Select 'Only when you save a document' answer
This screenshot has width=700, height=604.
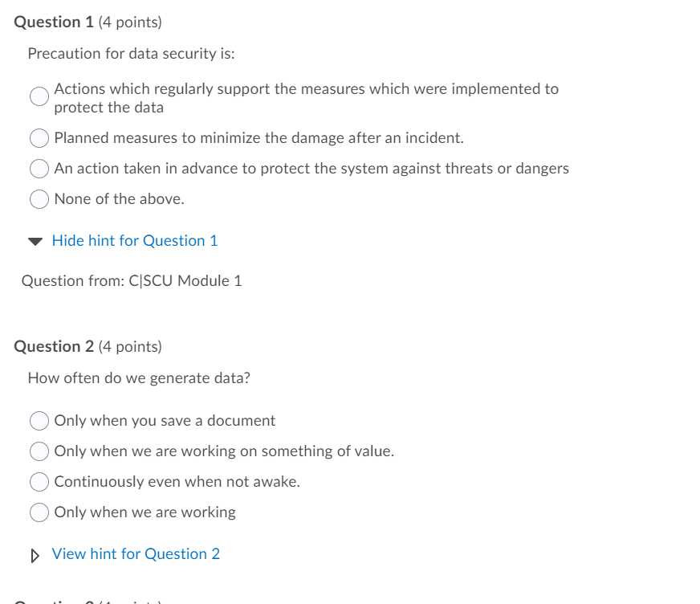click(x=39, y=420)
